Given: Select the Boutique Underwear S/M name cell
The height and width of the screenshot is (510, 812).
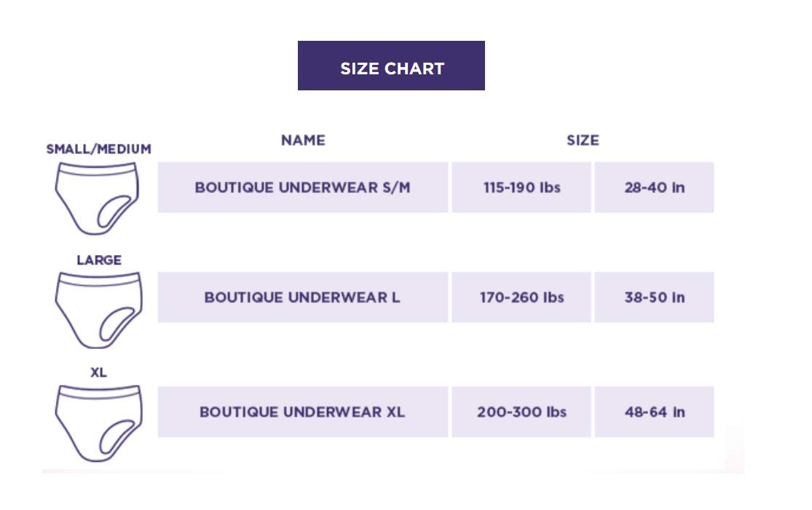Looking at the screenshot, I should 302,187.
